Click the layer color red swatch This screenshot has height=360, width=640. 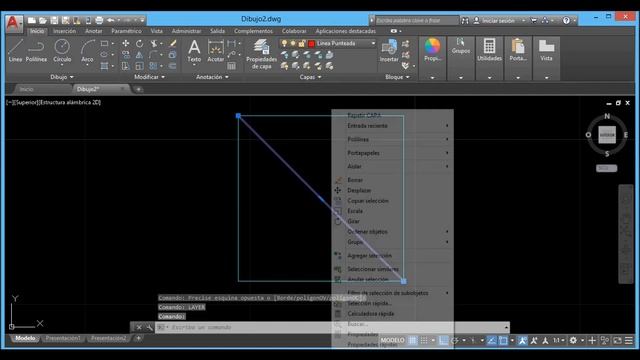[311, 43]
